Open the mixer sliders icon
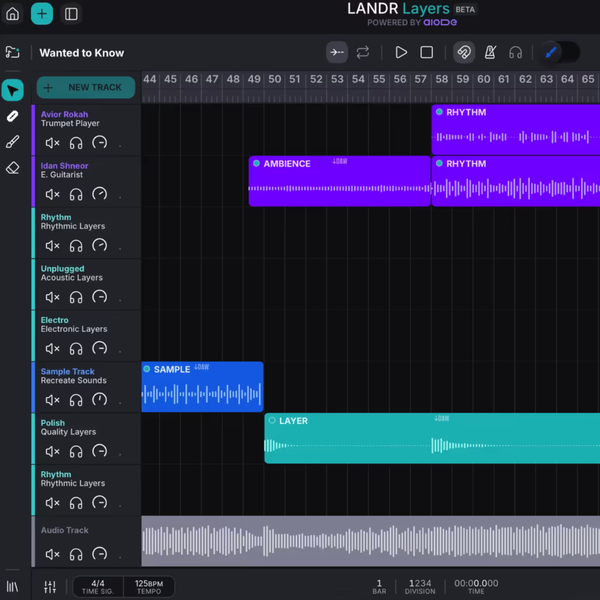Image resolution: width=600 pixels, height=600 pixels. [50, 587]
